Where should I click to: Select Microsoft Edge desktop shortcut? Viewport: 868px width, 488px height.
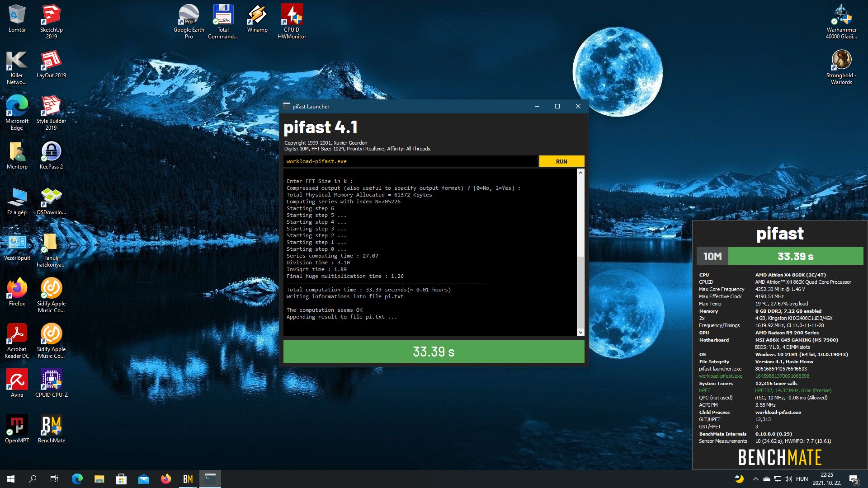pyautogui.click(x=17, y=113)
